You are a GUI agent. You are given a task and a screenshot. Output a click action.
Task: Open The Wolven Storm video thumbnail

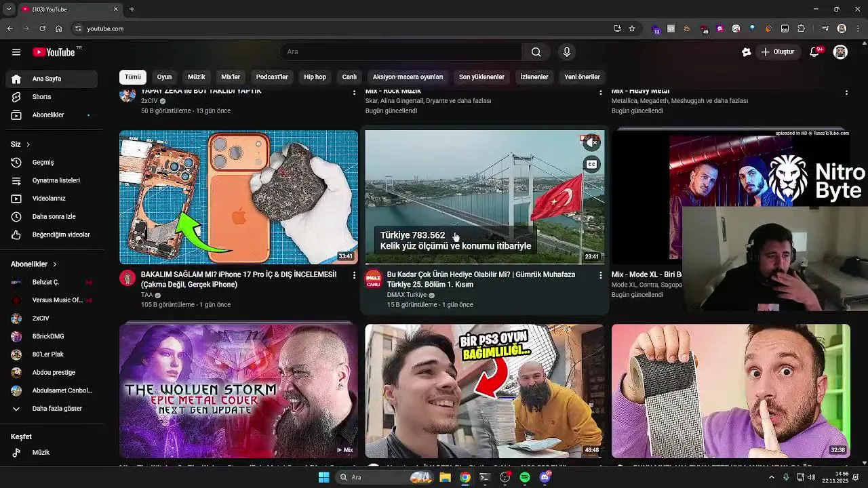pos(239,391)
